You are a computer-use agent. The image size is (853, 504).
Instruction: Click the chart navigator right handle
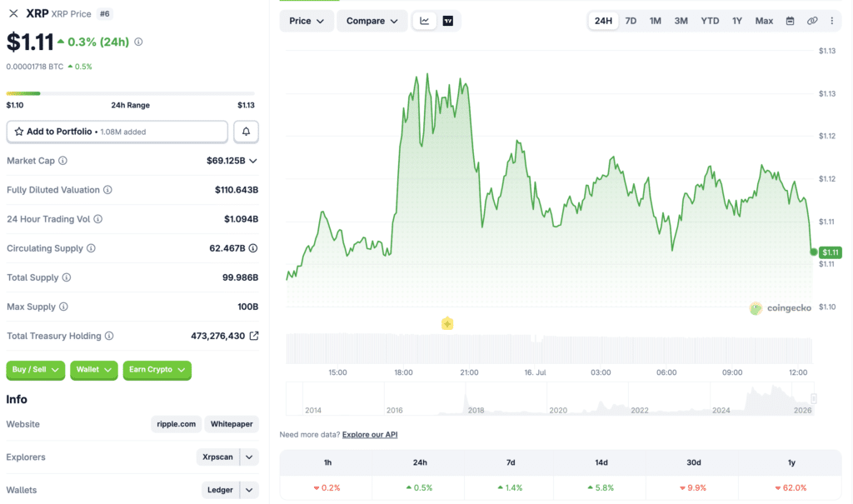coord(814,398)
